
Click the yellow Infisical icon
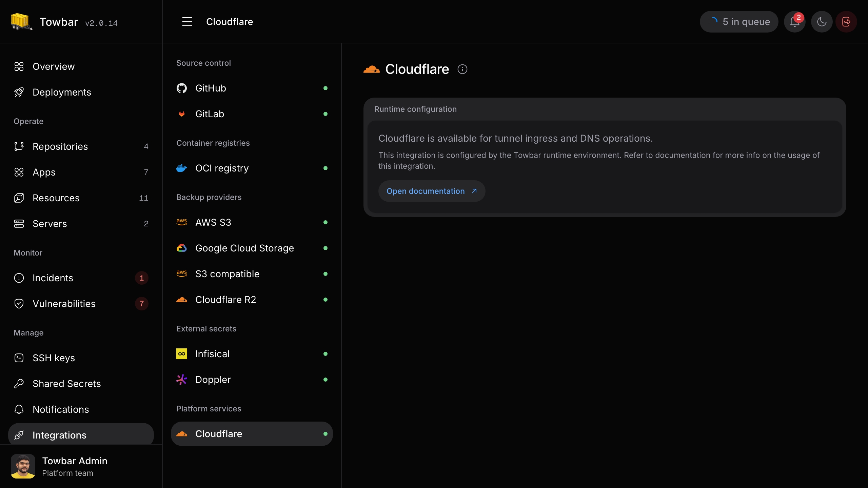click(x=182, y=354)
